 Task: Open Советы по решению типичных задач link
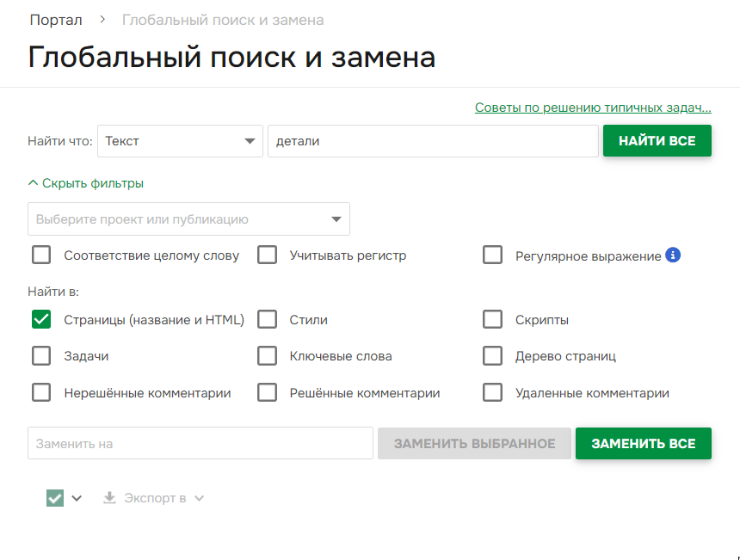pos(593,107)
